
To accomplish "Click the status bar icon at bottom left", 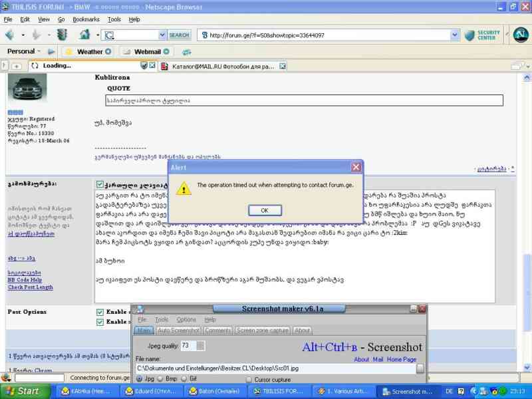I will (x=6, y=378).
